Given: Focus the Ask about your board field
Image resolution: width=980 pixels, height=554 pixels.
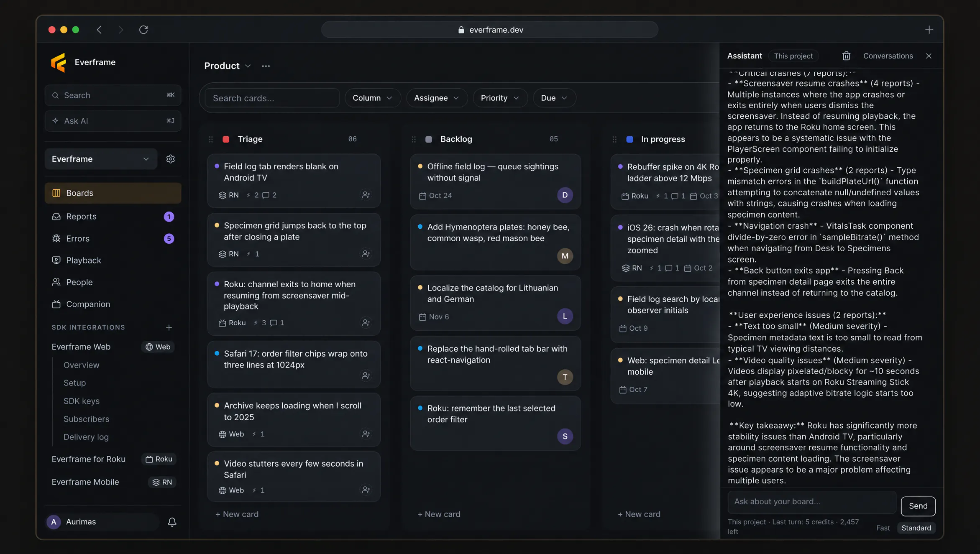Looking at the screenshot, I should (x=811, y=502).
